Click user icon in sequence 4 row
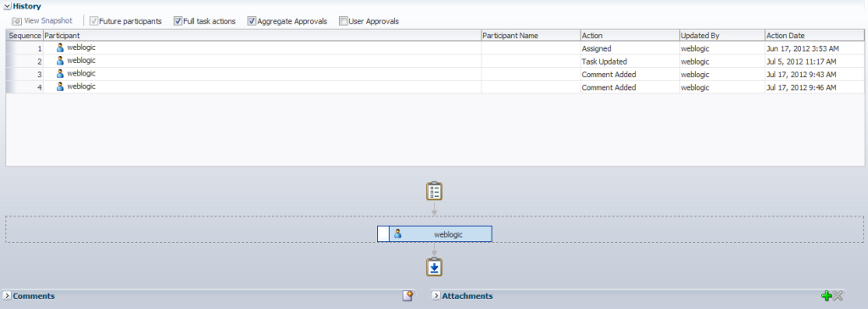This screenshot has height=309, width=868. click(60, 87)
